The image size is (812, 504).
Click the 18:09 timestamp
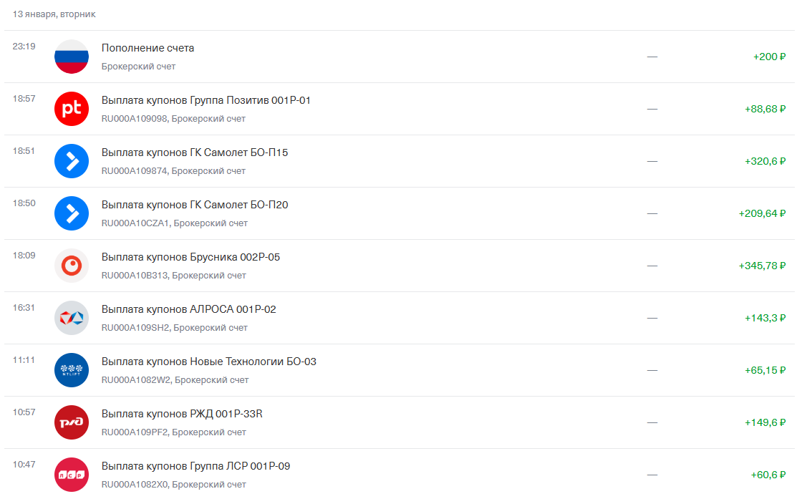(24, 256)
